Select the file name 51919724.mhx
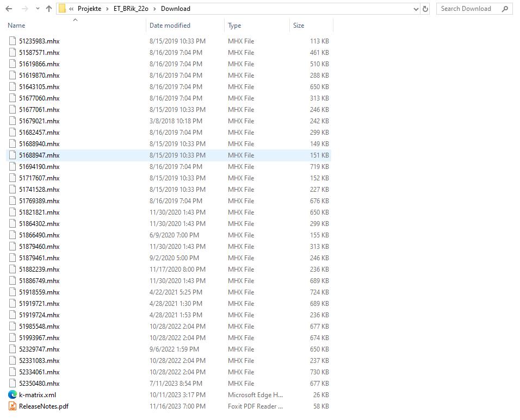This screenshot has height=420, width=520. click(x=39, y=315)
